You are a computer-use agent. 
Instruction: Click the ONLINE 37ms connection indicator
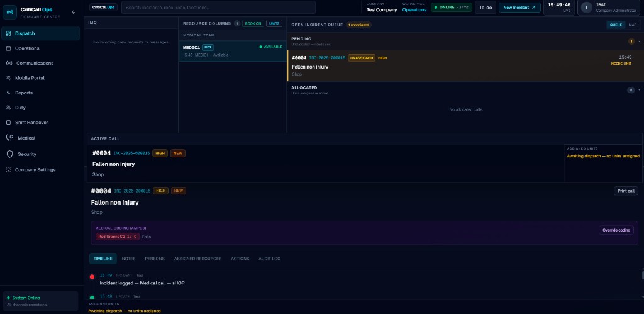tap(452, 8)
